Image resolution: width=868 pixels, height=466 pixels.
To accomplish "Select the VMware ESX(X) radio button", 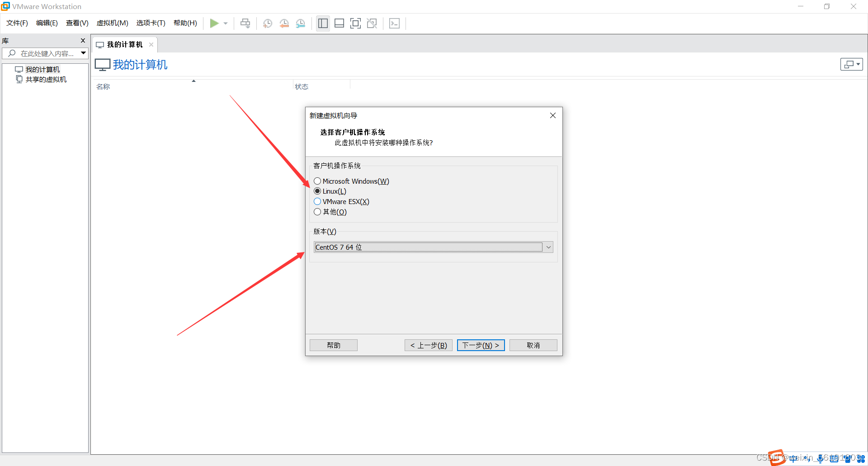I will [x=317, y=201].
